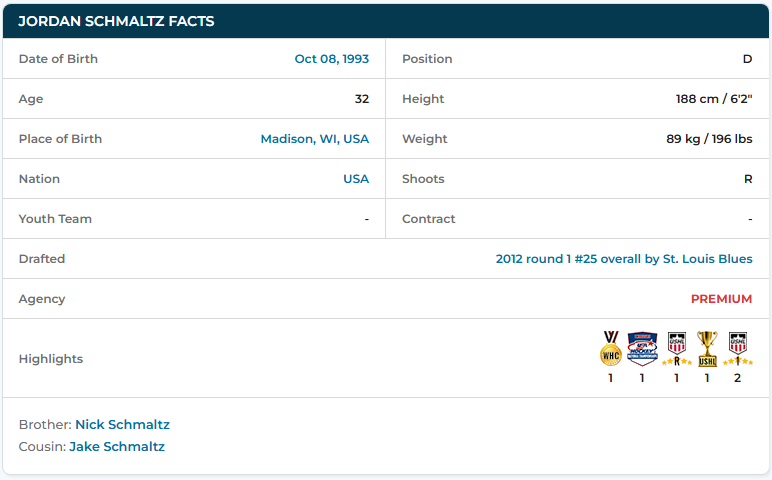Click the USHL All-Rookie shield icon

676,348
